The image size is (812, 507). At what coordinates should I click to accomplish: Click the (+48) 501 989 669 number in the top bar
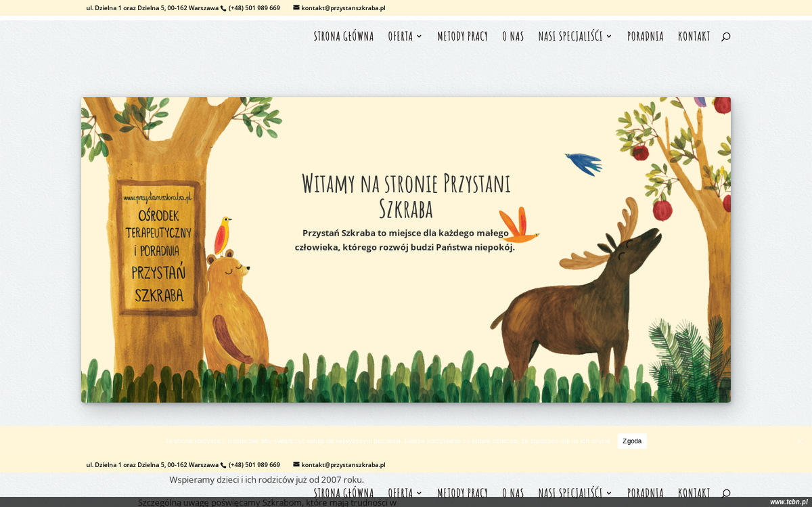(x=254, y=8)
